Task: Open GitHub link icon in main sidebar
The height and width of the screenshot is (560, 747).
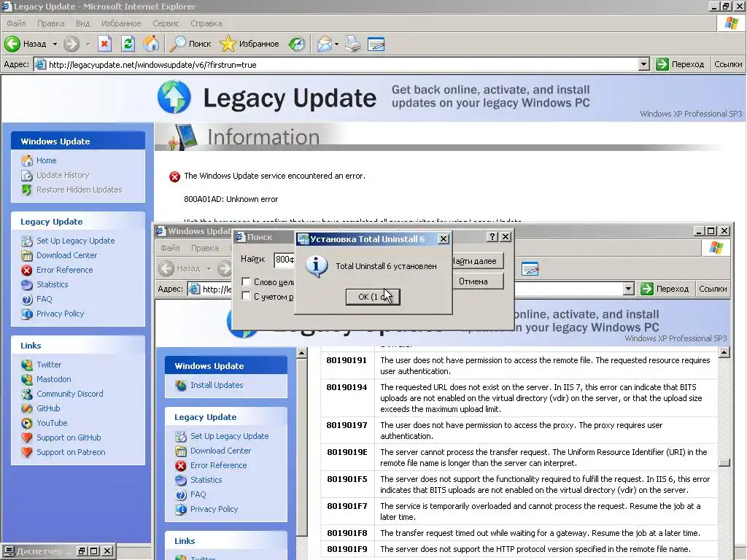Action: [x=27, y=408]
